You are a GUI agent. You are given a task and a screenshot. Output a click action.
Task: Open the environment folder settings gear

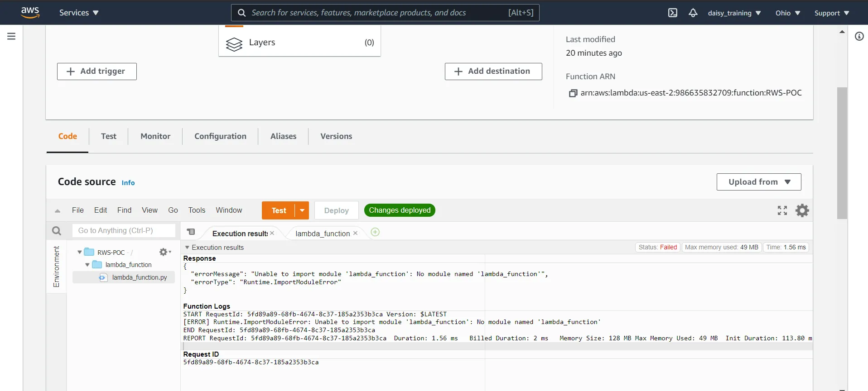point(164,252)
